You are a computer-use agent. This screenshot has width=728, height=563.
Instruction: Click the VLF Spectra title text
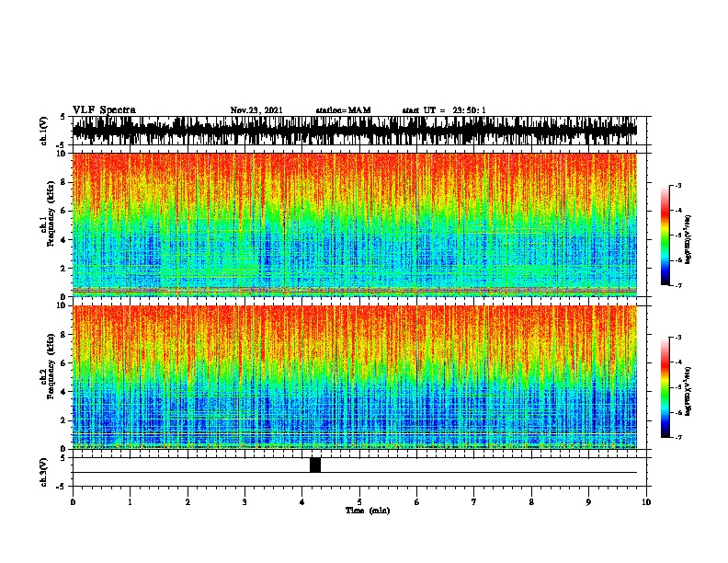[104, 109]
